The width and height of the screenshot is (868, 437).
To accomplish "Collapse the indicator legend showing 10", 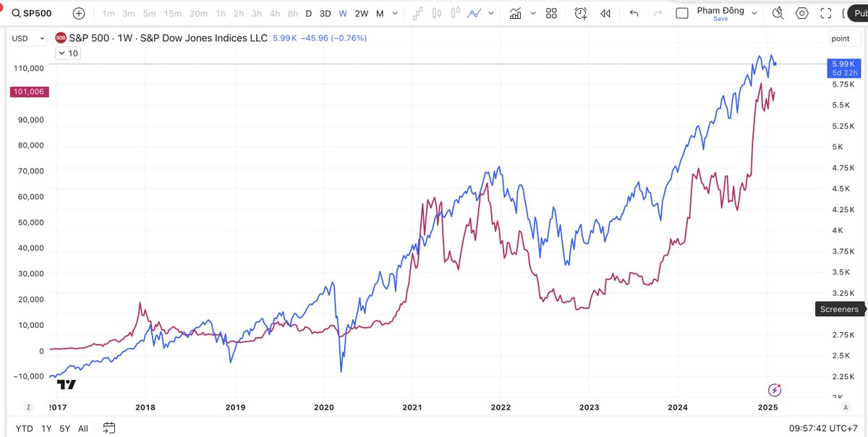I will coord(68,53).
